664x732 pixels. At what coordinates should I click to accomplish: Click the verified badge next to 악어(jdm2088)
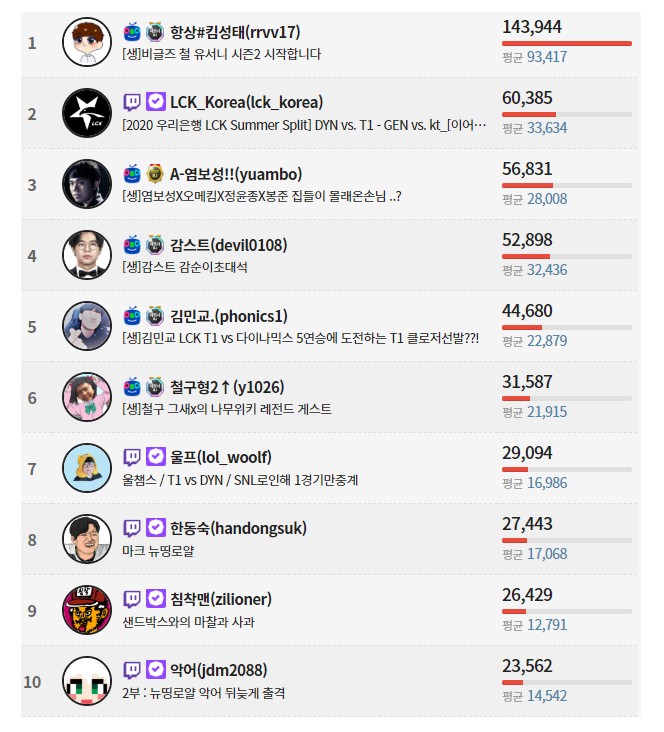pos(155,670)
